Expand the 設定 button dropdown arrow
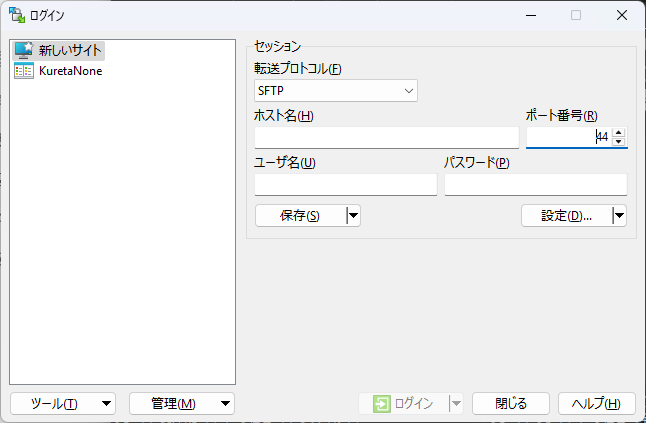Screen dimensions: 646x423 pyautogui.click(x=619, y=215)
